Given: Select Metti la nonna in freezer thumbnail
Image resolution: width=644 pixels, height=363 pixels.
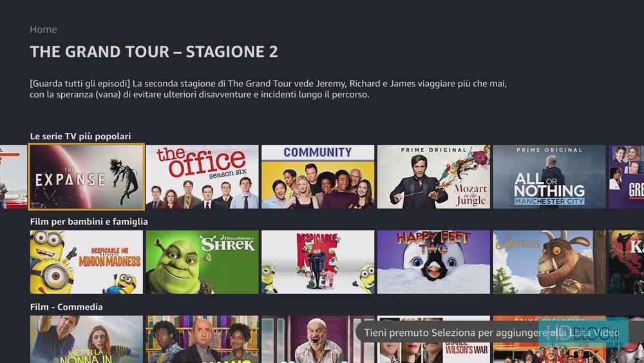Looking at the screenshot, I should point(86,339).
